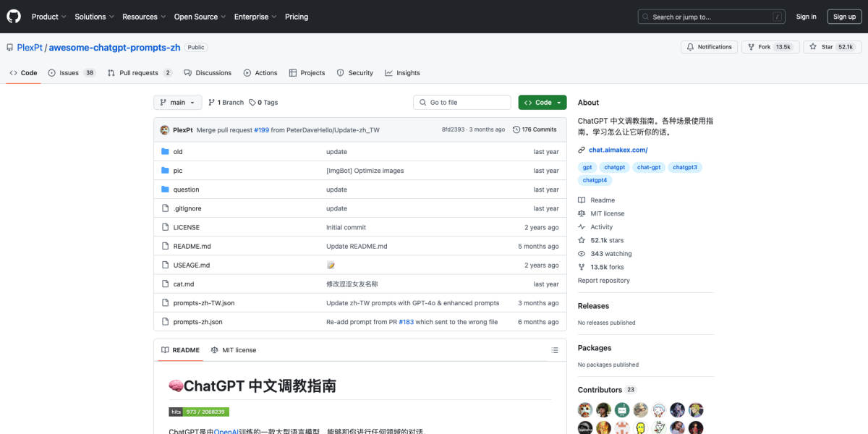
Task: Open the README list view options icon
Action: (x=555, y=349)
